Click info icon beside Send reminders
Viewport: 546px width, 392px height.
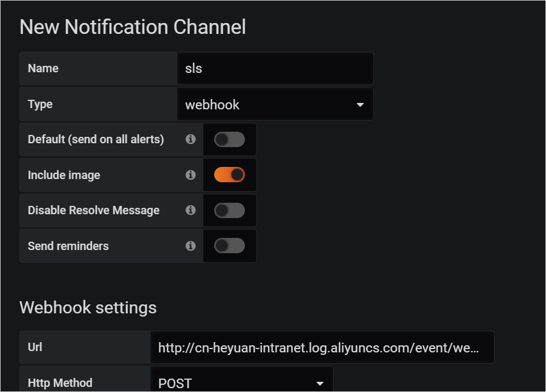click(x=191, y=246)
